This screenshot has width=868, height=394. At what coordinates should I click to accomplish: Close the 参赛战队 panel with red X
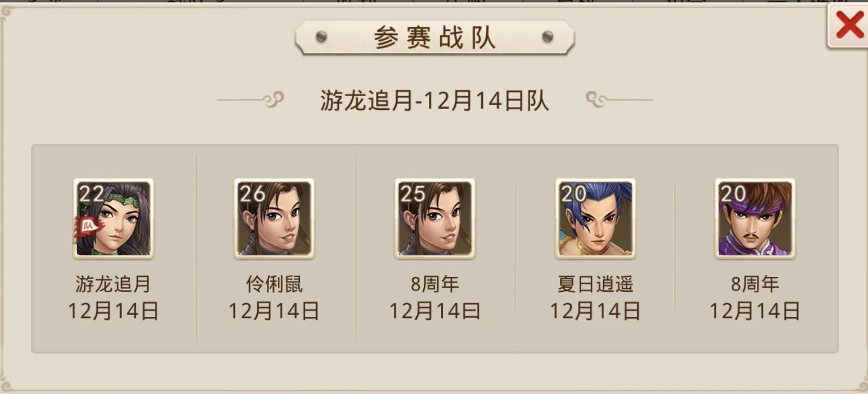click(x=848, y=25)
